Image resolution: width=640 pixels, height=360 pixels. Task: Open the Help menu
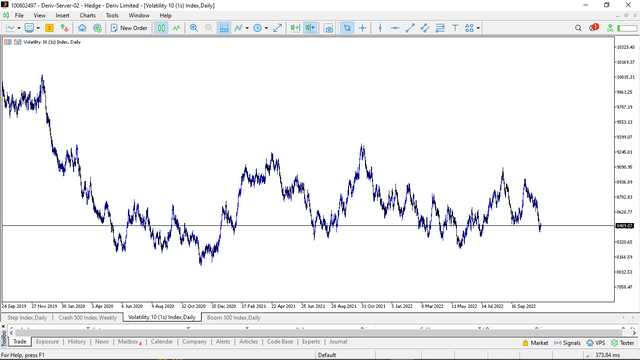(165, 16)
